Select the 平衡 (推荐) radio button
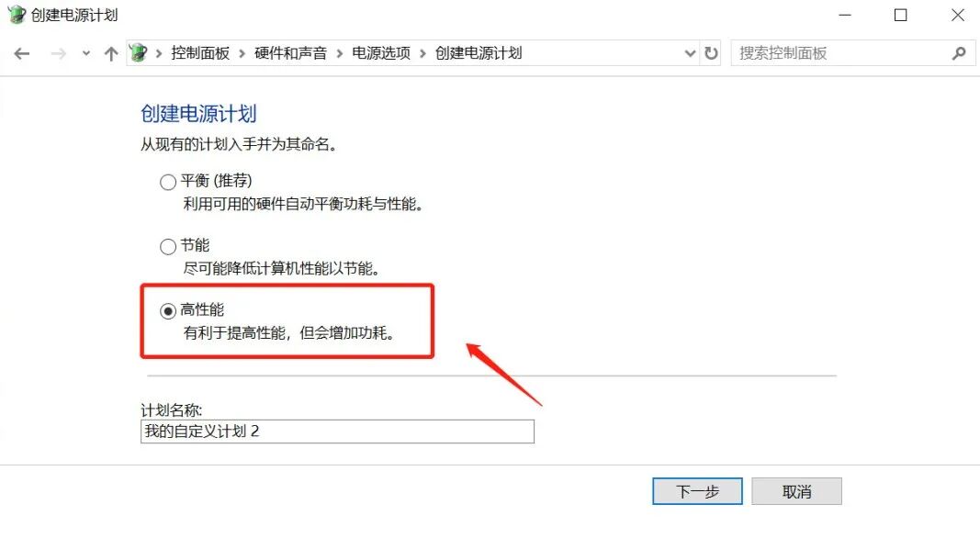 coord(167,182)
